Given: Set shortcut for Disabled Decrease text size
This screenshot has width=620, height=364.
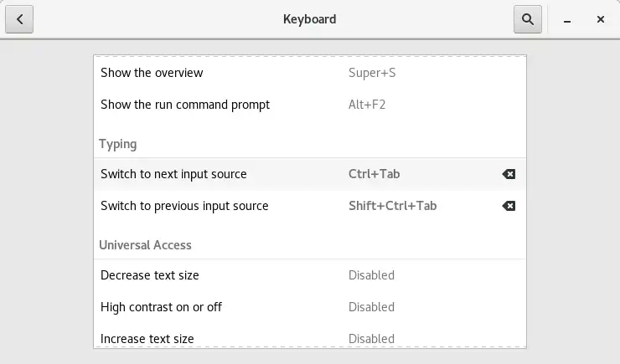Looking at the screenshot, I should [x=371, y=275].
